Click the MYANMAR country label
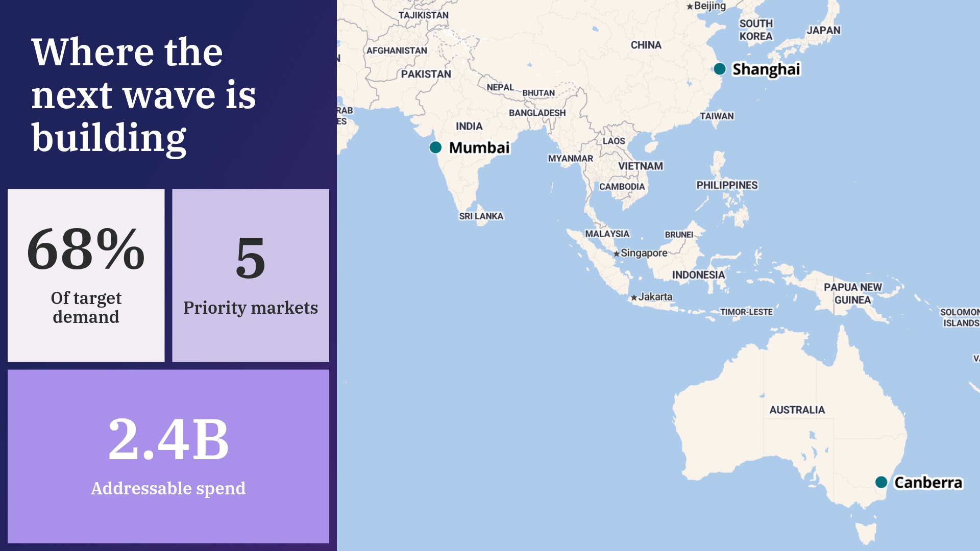980x551 pixels. 570,159
